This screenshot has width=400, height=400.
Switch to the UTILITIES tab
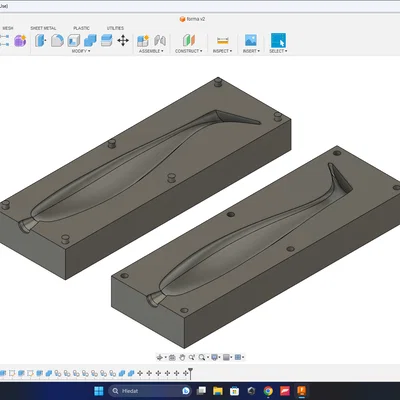coord(115,28)
